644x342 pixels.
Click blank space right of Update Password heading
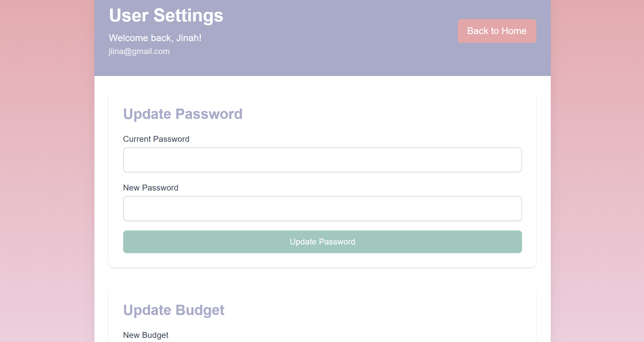(381, 114)
